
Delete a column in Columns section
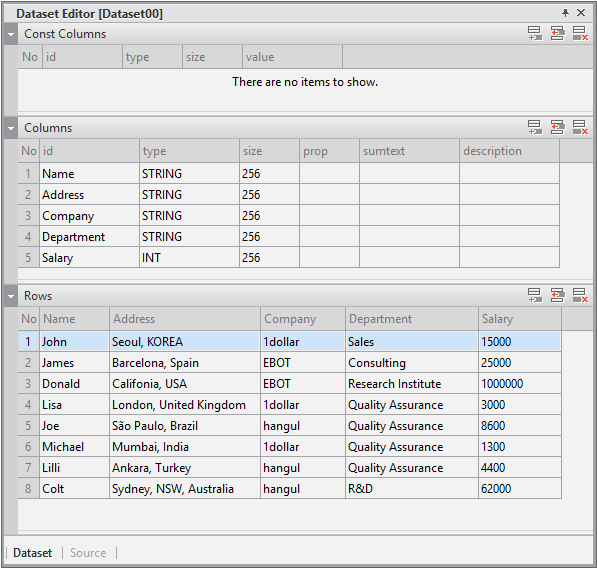click(x=580, y=128)
